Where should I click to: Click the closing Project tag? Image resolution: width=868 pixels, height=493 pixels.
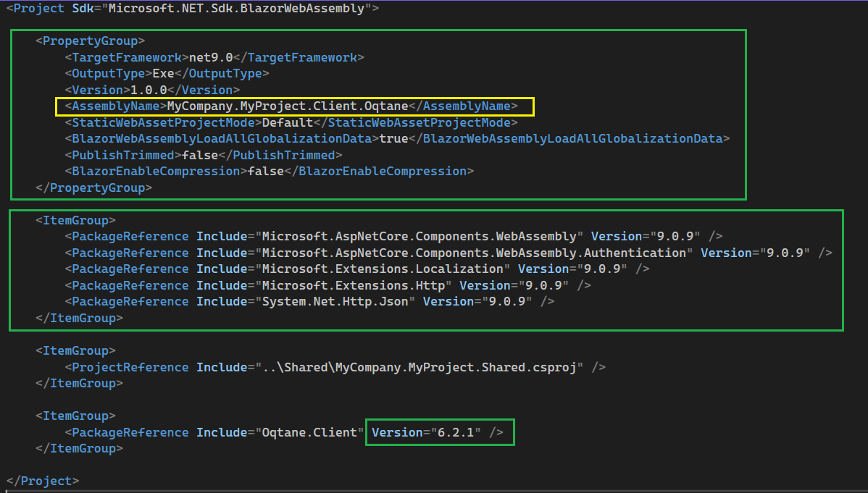(x=43, y=481)
